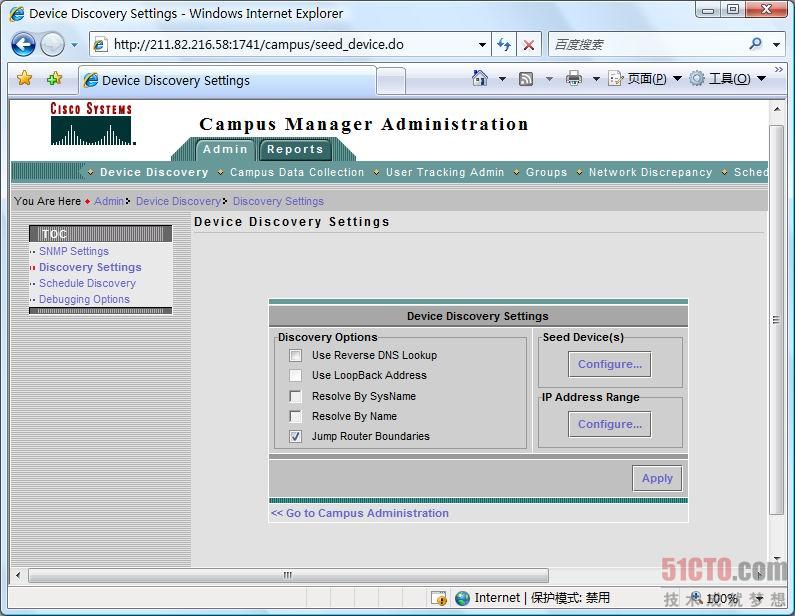Switch to the Admin tab
The width and height of the screenshot is (795, 616).
click(x=225, y=149)
